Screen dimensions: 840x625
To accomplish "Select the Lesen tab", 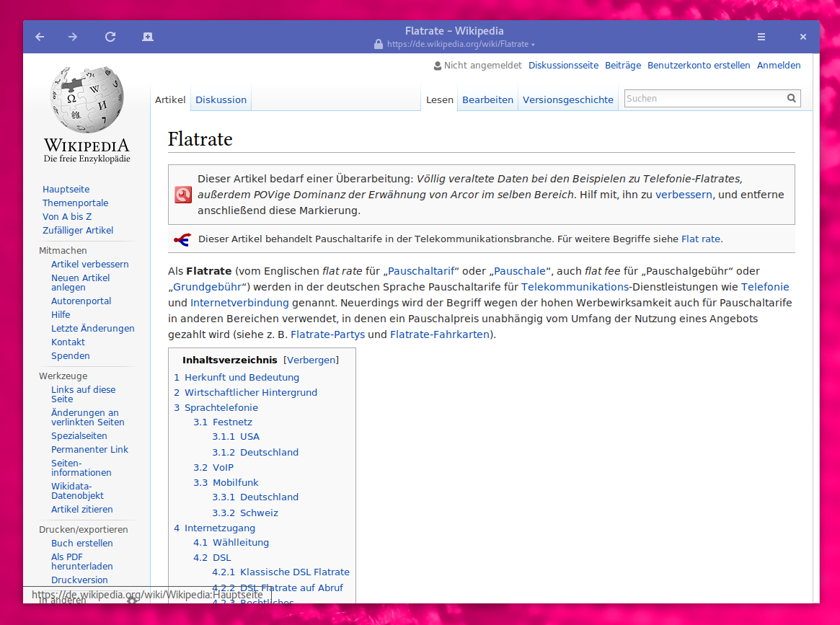I will [440, 99].
